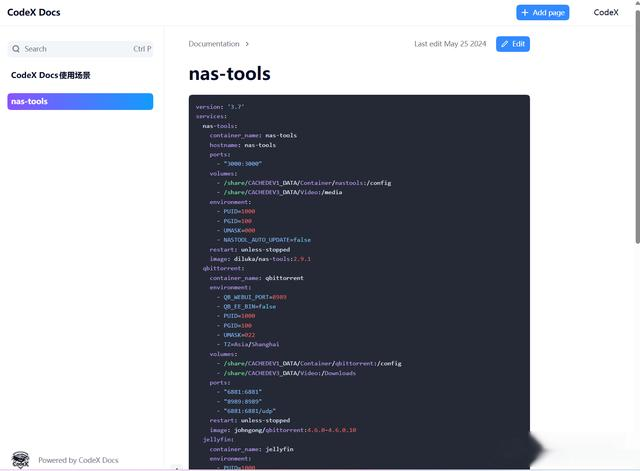Click the page vertical scrollbar thumb

pyautogui.click(x=637, y=127)
